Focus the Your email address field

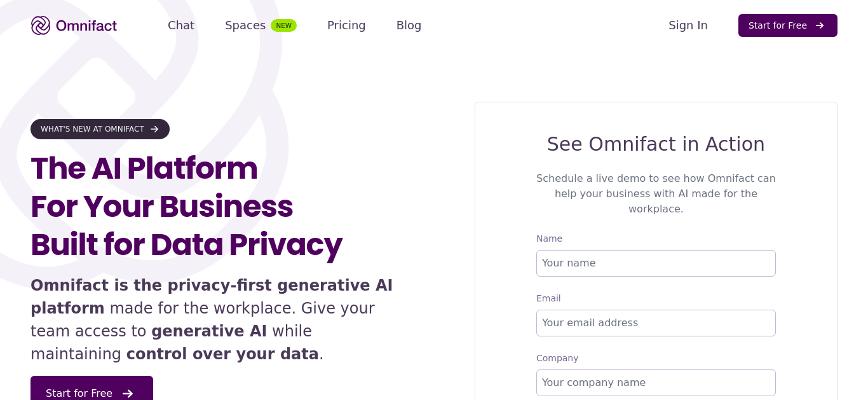pos(656,323)
